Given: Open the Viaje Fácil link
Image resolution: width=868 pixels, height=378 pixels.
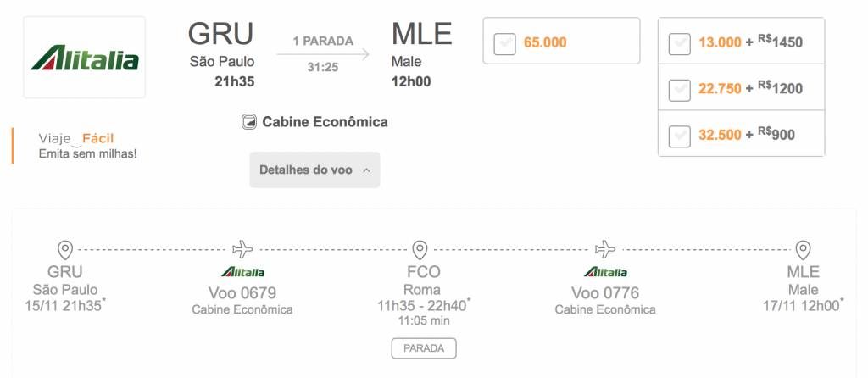Looking at the screenshot, I should pyautogui.click(x=75, y=139).
